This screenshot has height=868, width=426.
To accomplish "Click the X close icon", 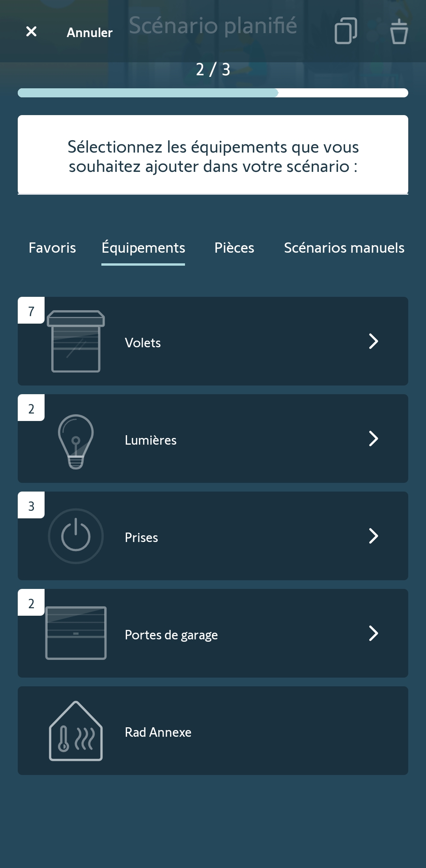I will click(x=31, y=32).
